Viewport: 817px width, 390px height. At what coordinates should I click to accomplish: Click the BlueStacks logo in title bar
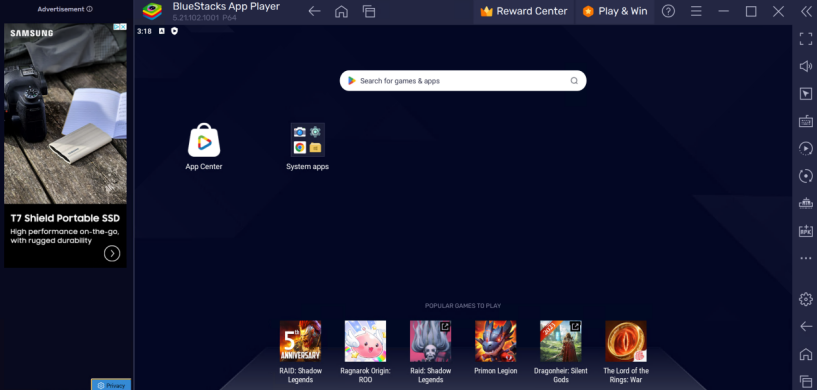pyautogui.click(x=152, y=11)
